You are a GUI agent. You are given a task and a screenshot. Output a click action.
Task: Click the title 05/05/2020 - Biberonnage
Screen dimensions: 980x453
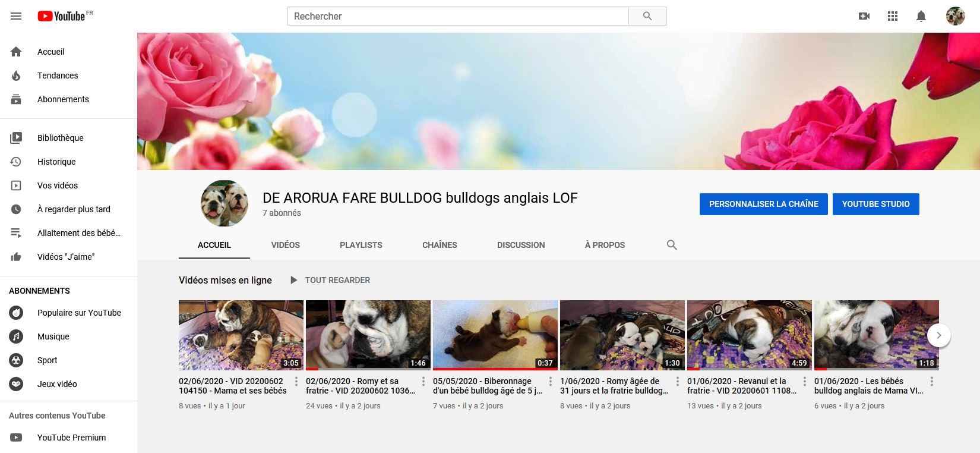pos(487,386)
